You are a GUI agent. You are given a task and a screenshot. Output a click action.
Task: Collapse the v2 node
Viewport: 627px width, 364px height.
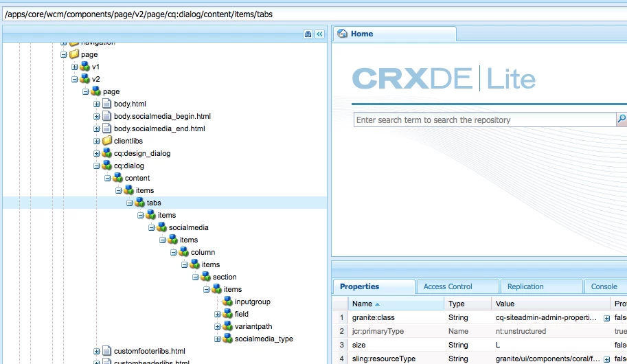74,79
